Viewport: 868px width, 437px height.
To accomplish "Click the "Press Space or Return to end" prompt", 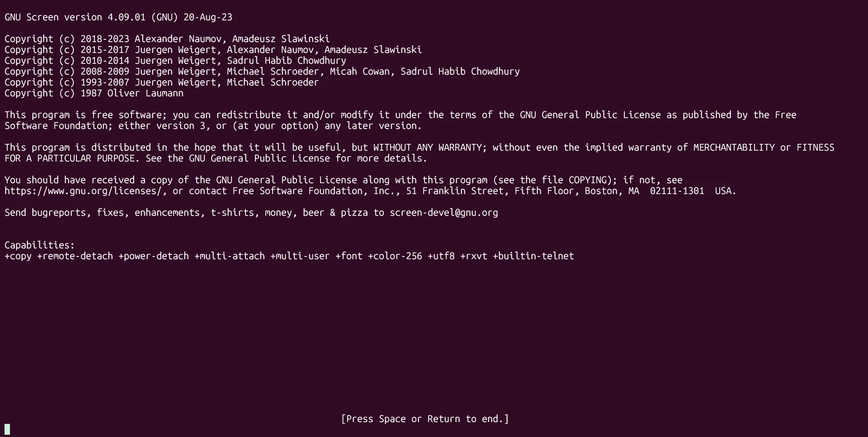I will click(x=425, y=419).
